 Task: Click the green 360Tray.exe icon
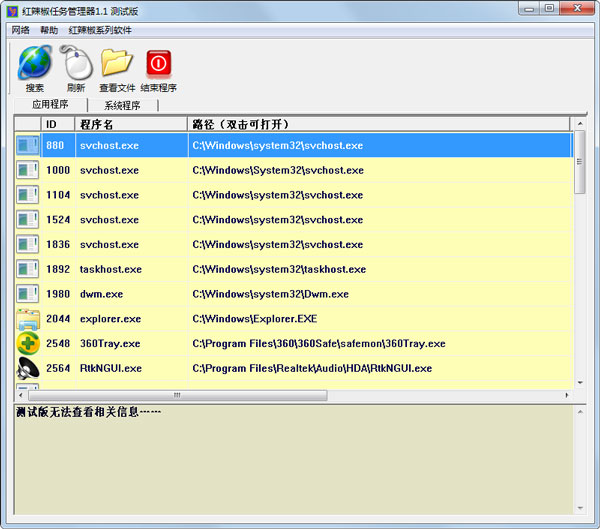tap(28, 343)
